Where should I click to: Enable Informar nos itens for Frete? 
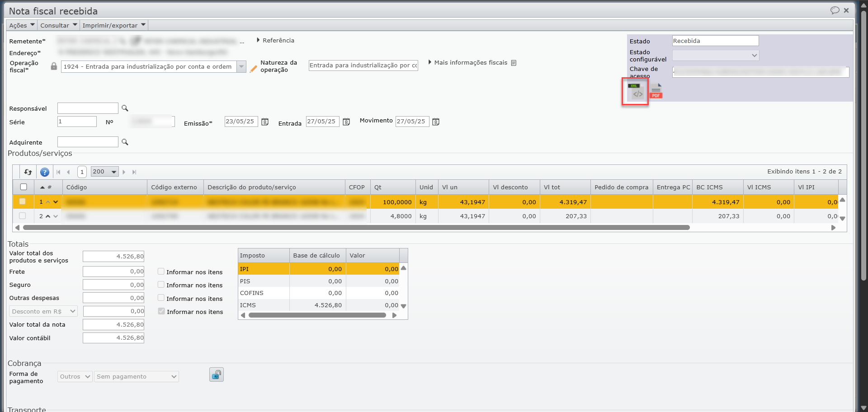(161, 272)
